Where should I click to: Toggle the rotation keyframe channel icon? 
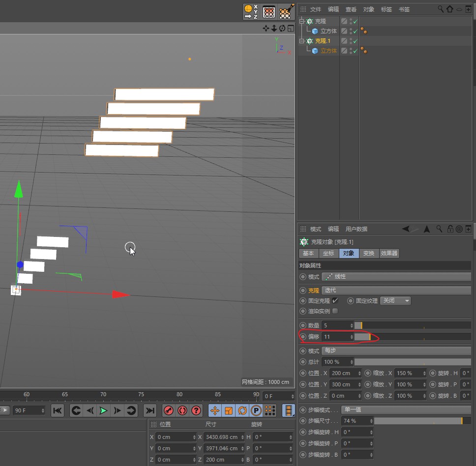click(242, 410)
